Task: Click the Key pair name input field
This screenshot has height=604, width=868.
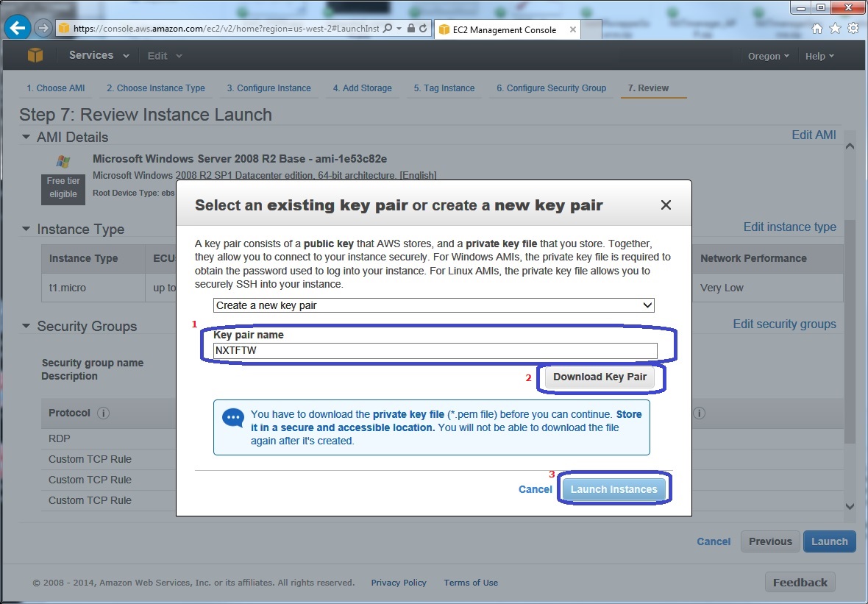Action: pos(435,350)
